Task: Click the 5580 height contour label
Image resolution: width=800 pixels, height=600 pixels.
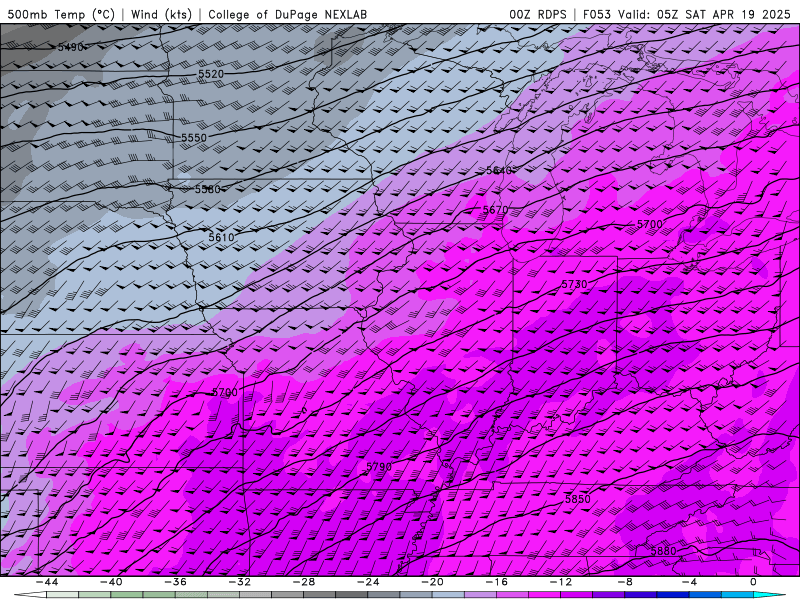Action: pyautogui.click(x=208, y=189)
